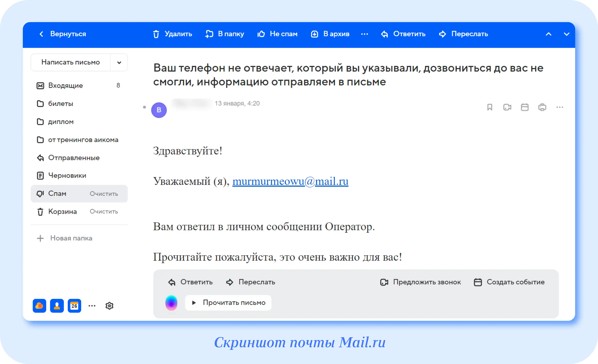Reply using the bottom Ответить button
The height and width of the screenshot is (364, 598).
click(191, 282)
